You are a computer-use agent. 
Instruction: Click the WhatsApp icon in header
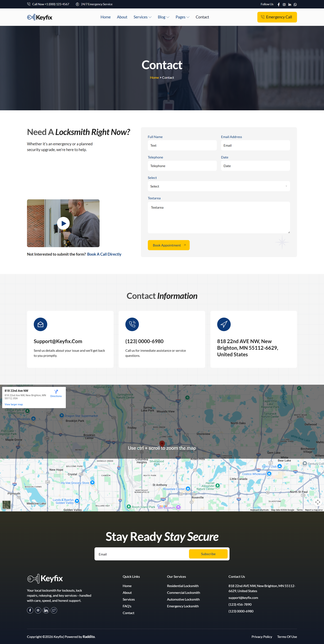click(295, 5)
